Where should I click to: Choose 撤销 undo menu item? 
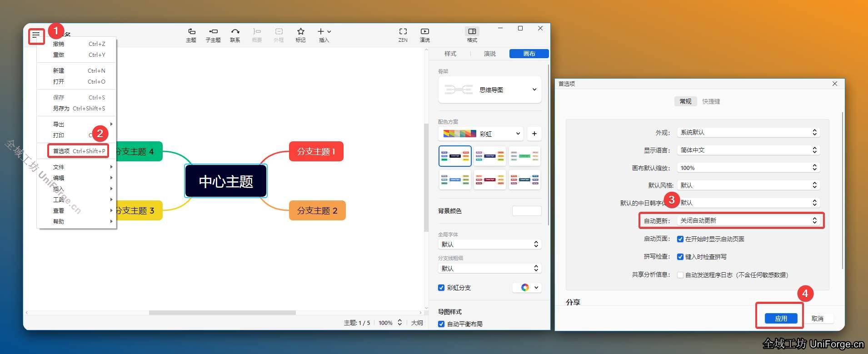click(x=77, y=44)
